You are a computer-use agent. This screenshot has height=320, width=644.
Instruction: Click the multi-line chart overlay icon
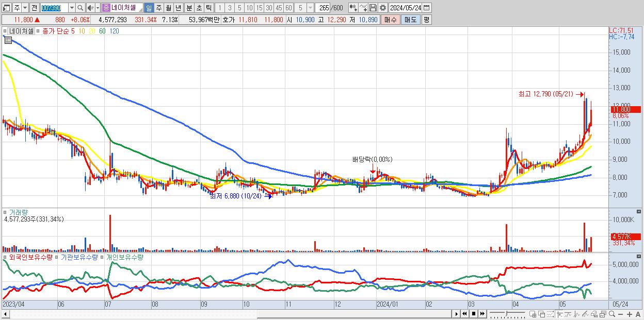(x=586, y=314)
